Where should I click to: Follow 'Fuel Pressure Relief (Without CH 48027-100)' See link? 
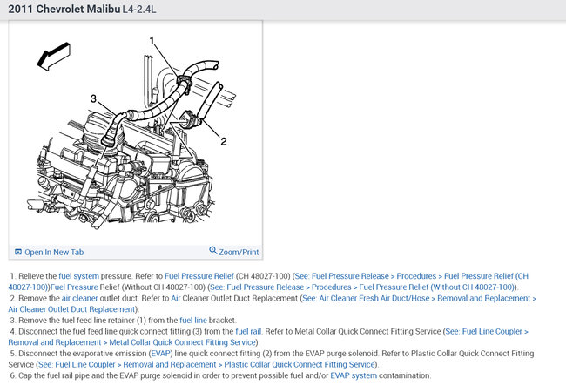[x=362, y=287]
